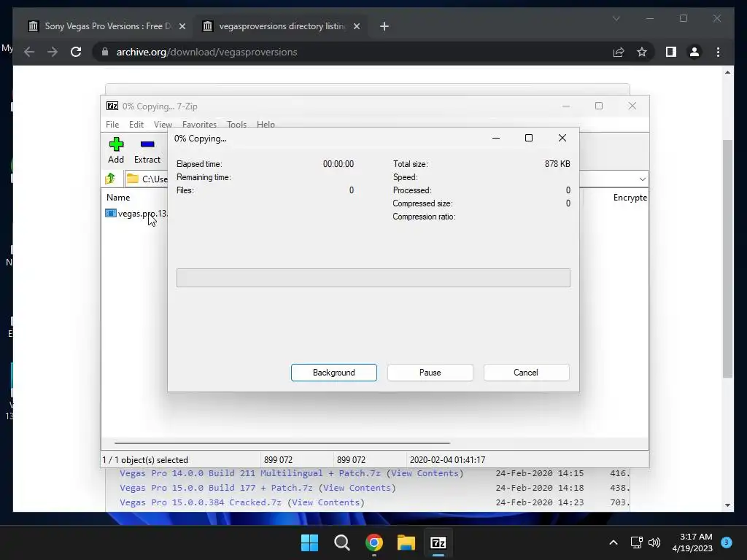Open taskbar Search

[342, 542]
